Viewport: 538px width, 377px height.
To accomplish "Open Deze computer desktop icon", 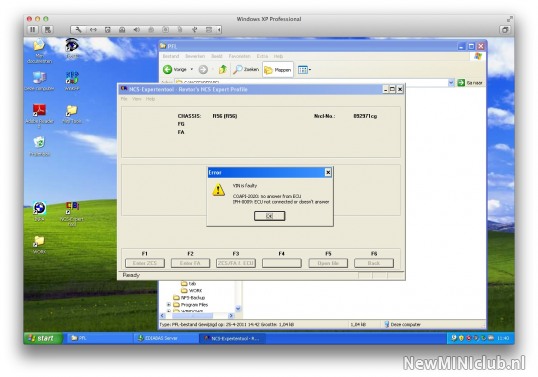I will click(x=39, y=81).
